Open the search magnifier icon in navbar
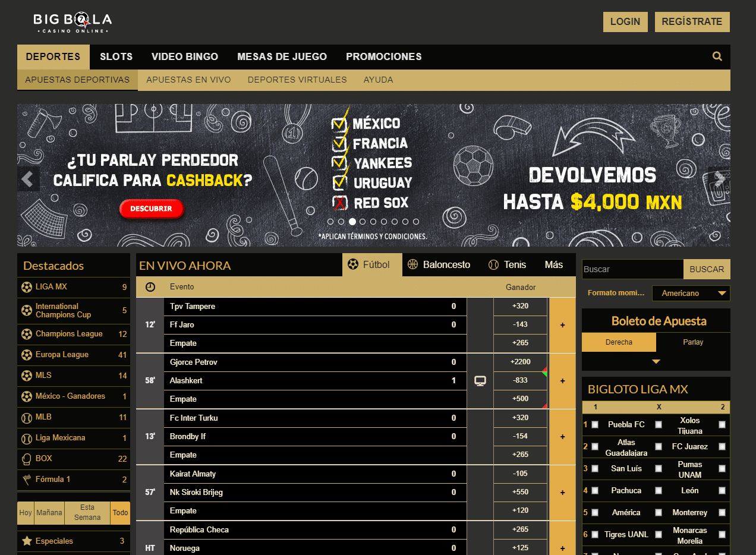Screen dimensions: 756x555 click(x=717, y=56)
